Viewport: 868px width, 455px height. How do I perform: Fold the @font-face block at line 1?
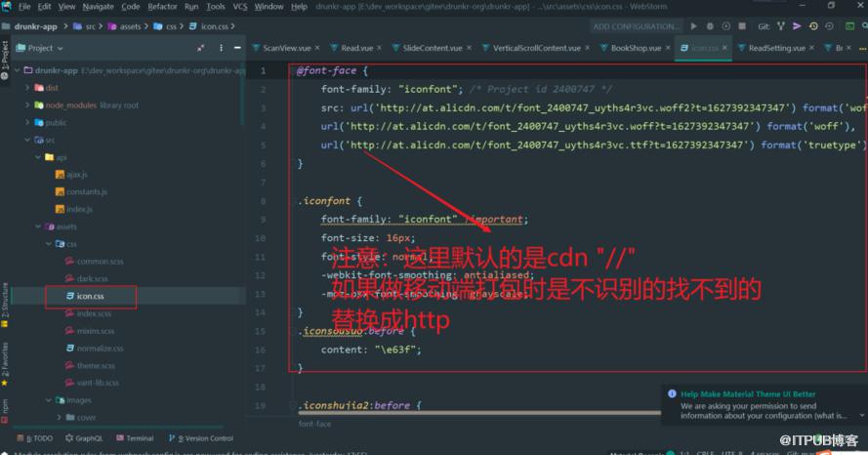point(293,71)
